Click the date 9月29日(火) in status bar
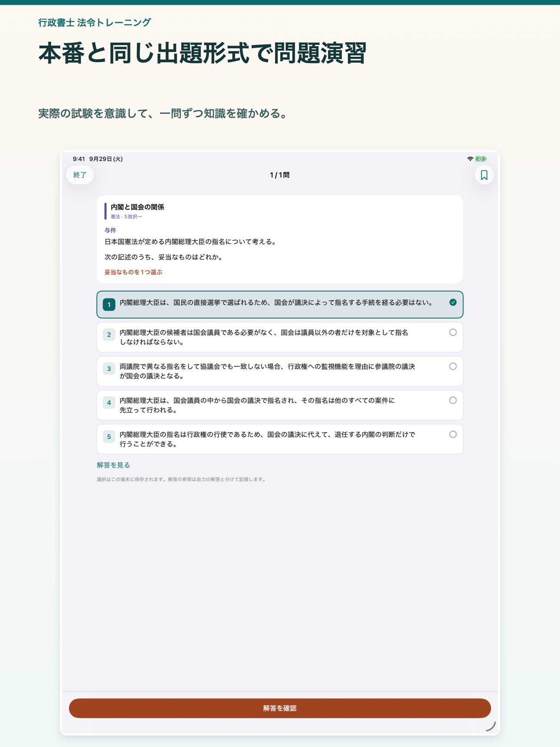This screenshot has height=747, width=560. tap(106, 159)
